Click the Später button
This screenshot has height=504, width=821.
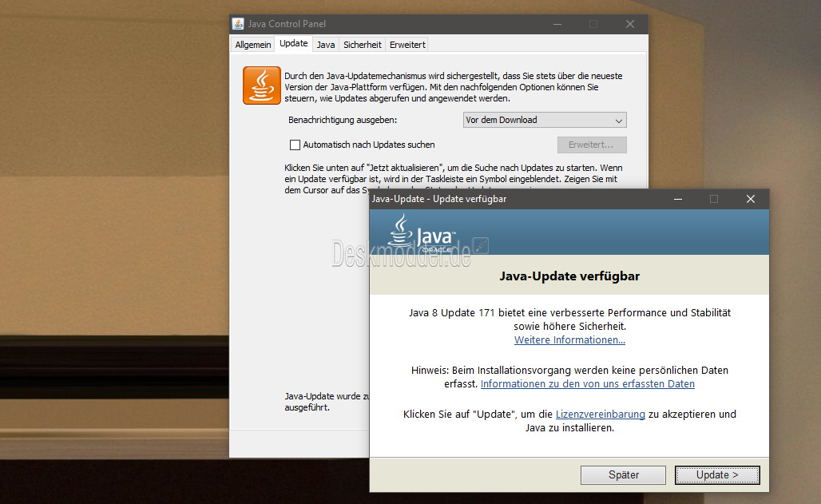pyautogui.click(x=623, y=475)
